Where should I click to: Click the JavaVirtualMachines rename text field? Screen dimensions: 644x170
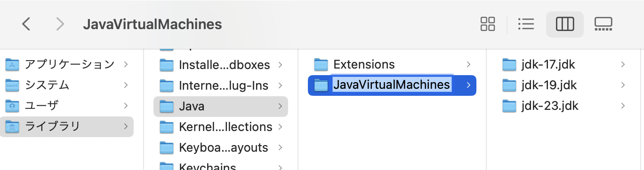click(x=392, y=85)
